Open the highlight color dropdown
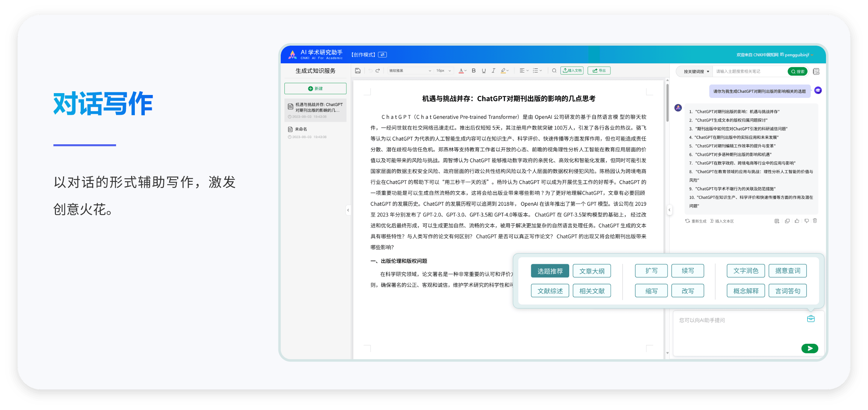The image size is (868, 410). point(505,71)
